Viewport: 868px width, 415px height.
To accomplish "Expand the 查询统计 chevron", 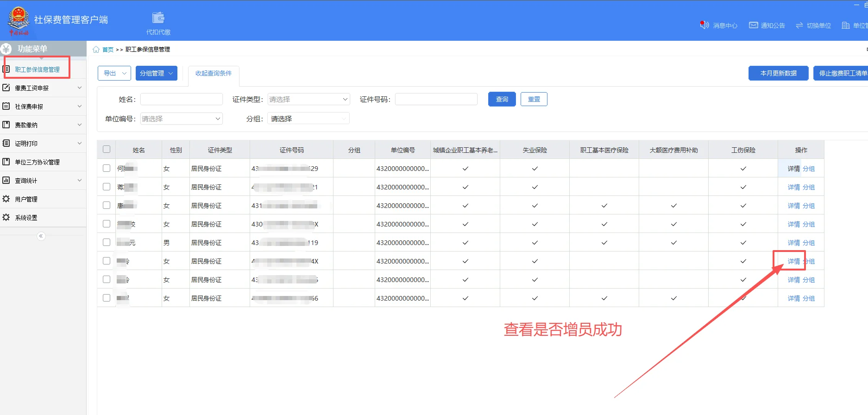I will (x=80, y=180).
